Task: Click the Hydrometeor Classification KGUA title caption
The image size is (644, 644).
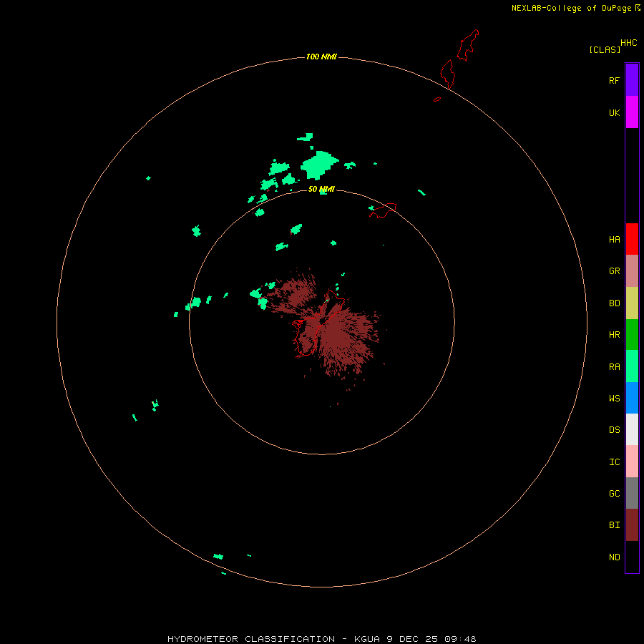Action: click(x=321, y=639)
